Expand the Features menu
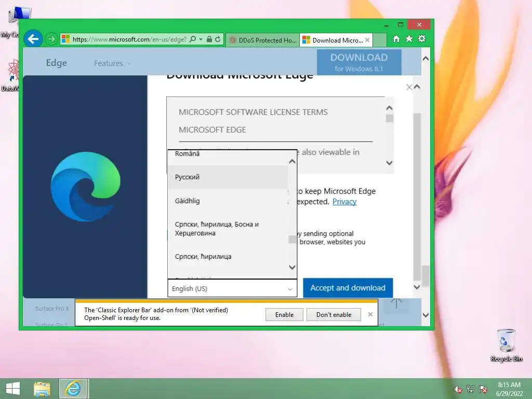The image size is (532, 399). 112,63
